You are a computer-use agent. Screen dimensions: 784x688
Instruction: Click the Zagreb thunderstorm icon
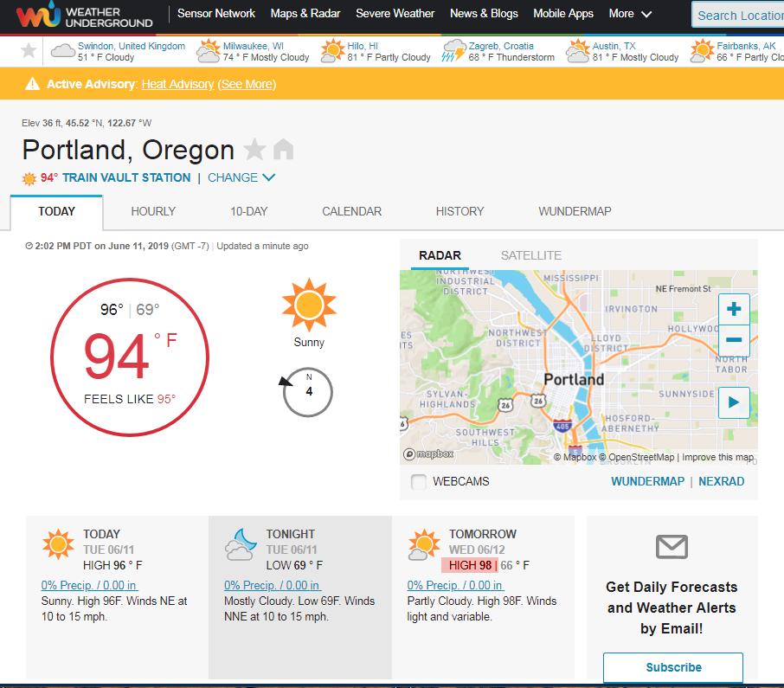(453, 50)
